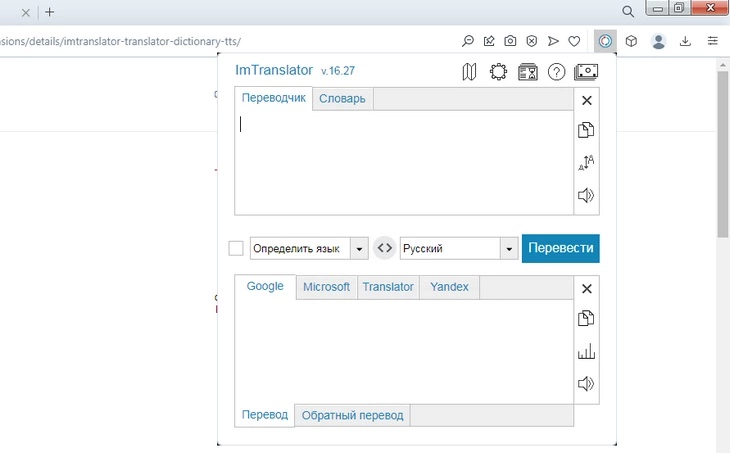
Task: Copy the source text
Action: [x=586, y=130]
